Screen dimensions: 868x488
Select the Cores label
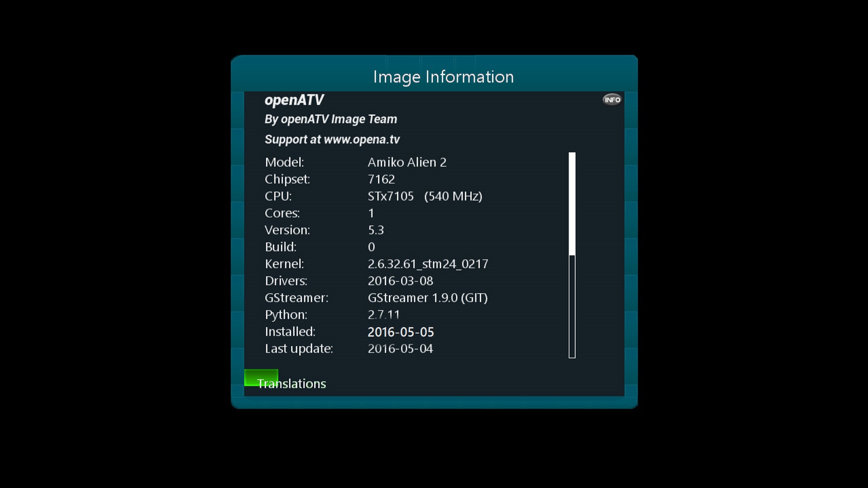coord(282,213)
